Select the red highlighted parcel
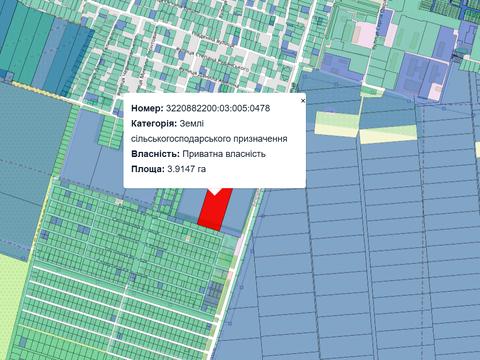Screen dimensions: 480x360 pyautogui.click(x=215, y=209)
